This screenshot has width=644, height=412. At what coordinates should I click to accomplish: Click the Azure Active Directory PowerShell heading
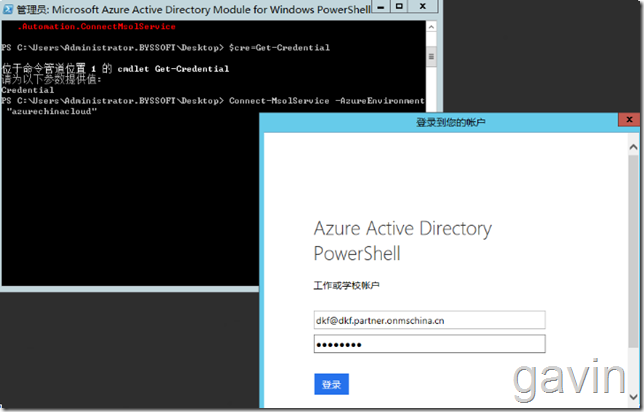click(402, 241)
